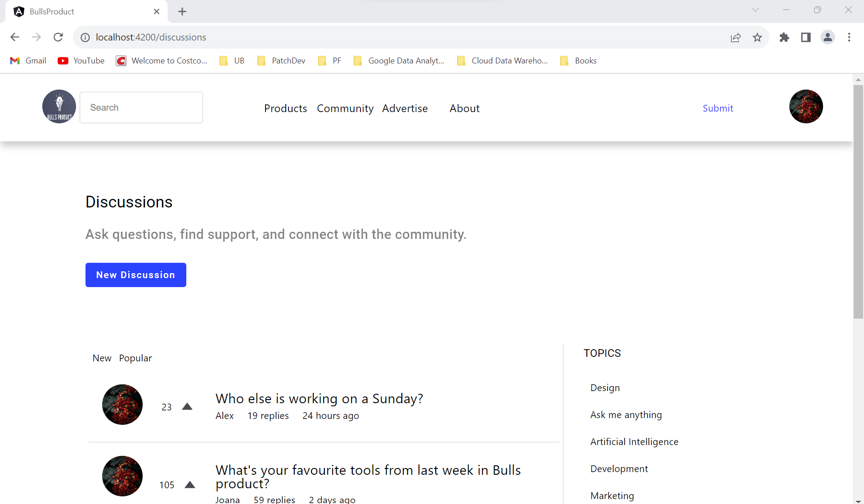Switch to the Popular tab
Image resolution: width=864 pixels, height=504 pixels.
click(x=135, y=358)
